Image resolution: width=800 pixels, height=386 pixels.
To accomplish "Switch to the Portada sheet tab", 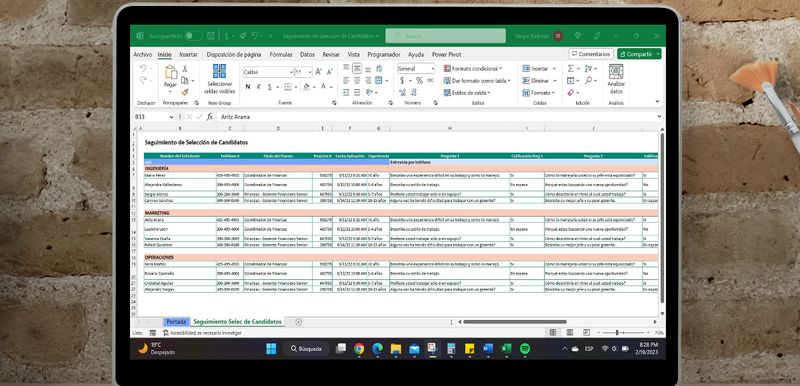I will tap(177, 322).
